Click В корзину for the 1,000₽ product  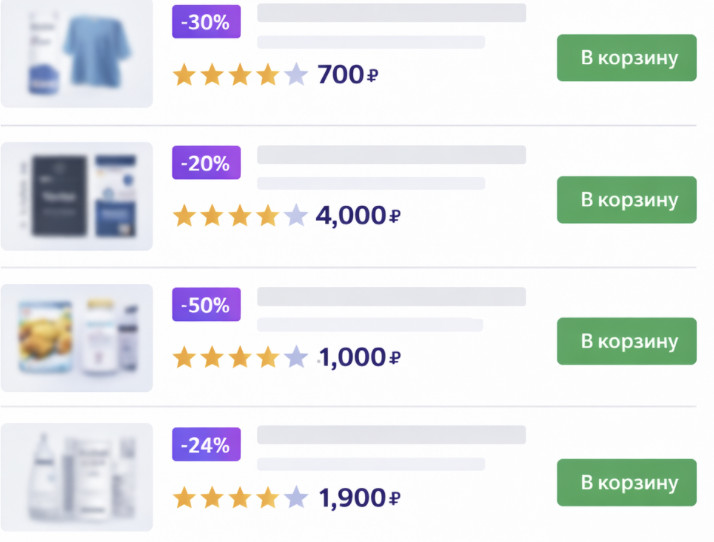coord(626,341)
